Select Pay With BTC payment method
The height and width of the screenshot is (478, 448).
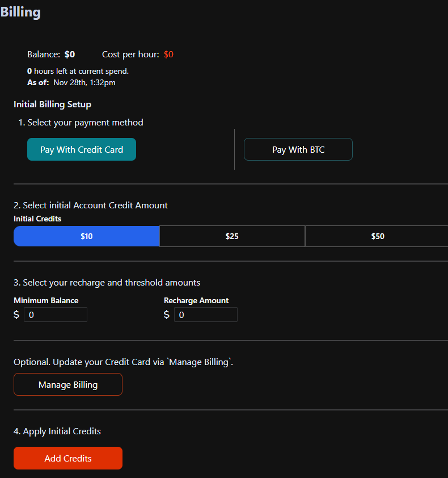click(x=298, y=149)
